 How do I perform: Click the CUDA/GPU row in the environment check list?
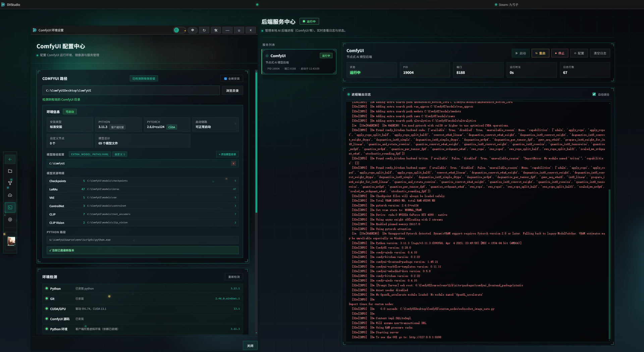(x=143, y=309)
